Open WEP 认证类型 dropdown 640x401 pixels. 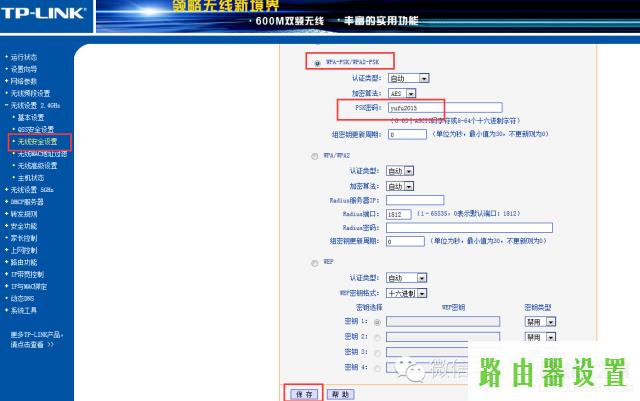(x=407, y=278)
